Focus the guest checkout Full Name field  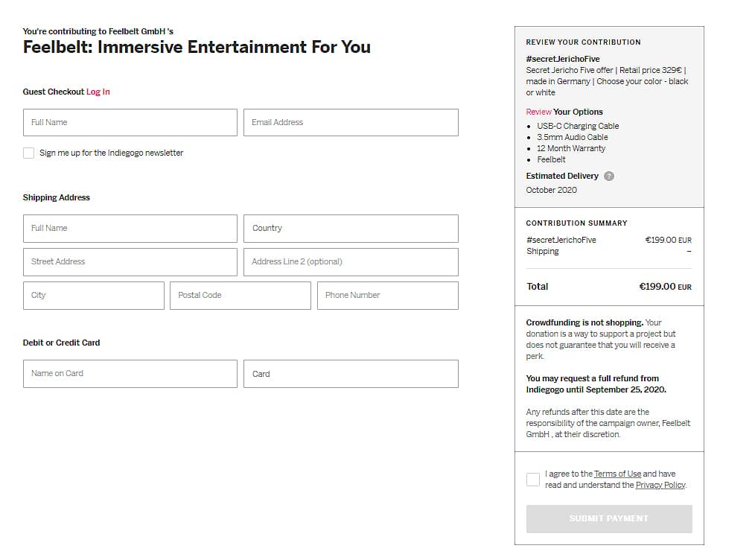[x=130, y=122]
